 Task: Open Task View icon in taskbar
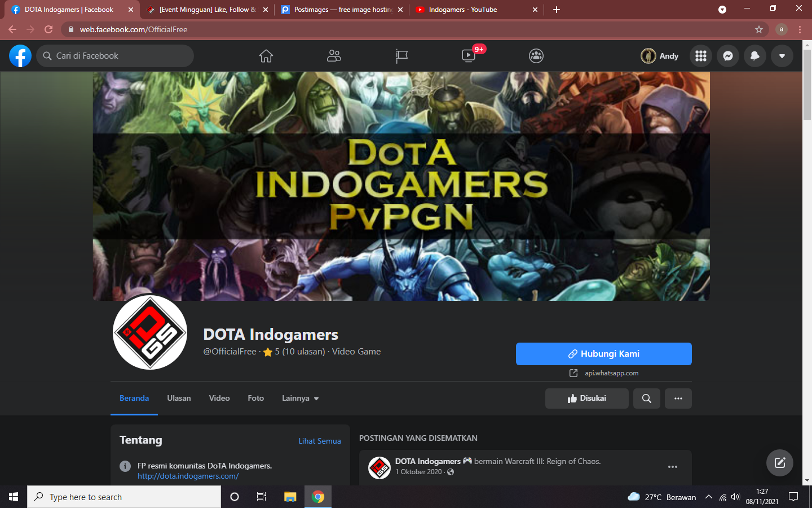262,497
